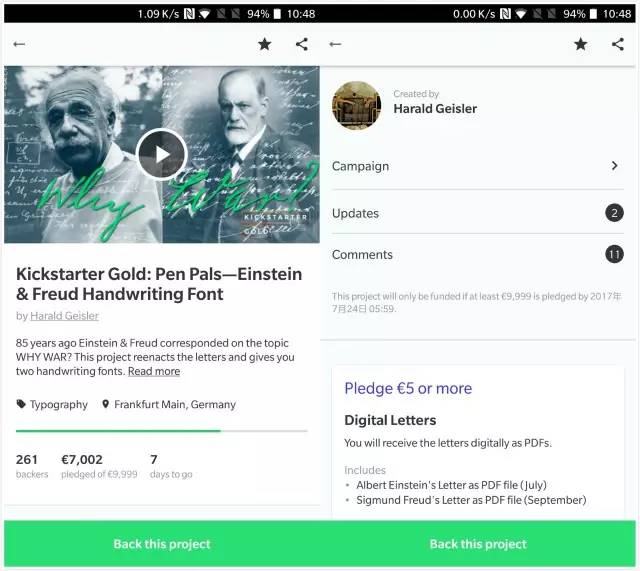Image resolution: width=640 pixels, height=571 pixels.
Task: Play the project video
Action: (161, 154)
